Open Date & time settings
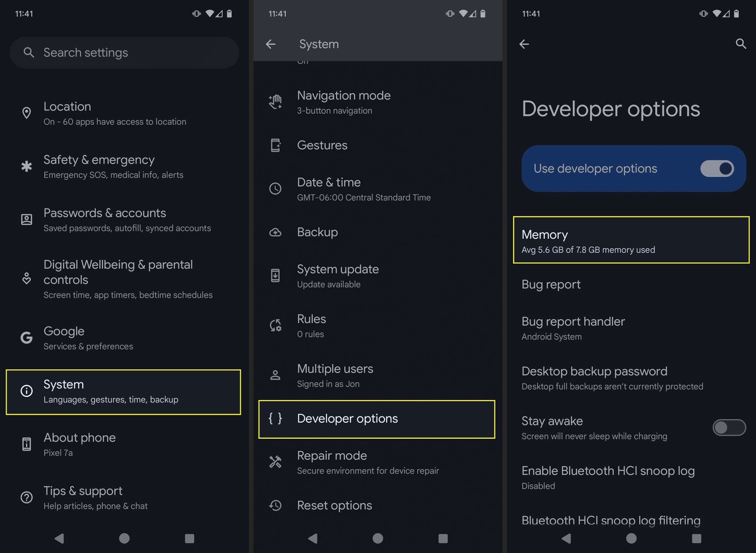Screen dimensions: 756x553 [377, 189]
